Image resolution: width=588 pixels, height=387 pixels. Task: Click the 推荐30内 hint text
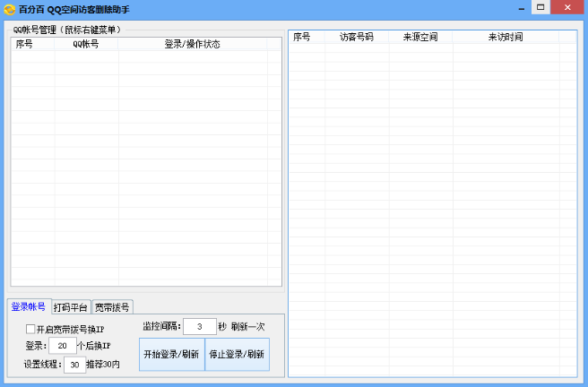[x=103, y=364]
